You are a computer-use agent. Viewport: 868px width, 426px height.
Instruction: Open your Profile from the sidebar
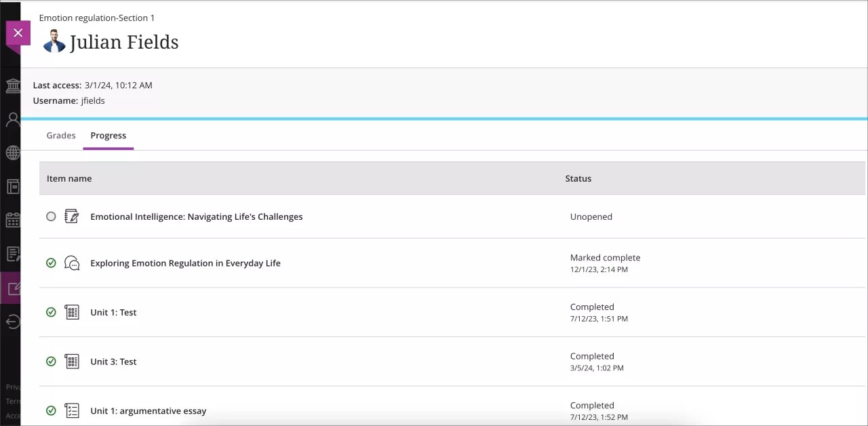coord(13,119)
